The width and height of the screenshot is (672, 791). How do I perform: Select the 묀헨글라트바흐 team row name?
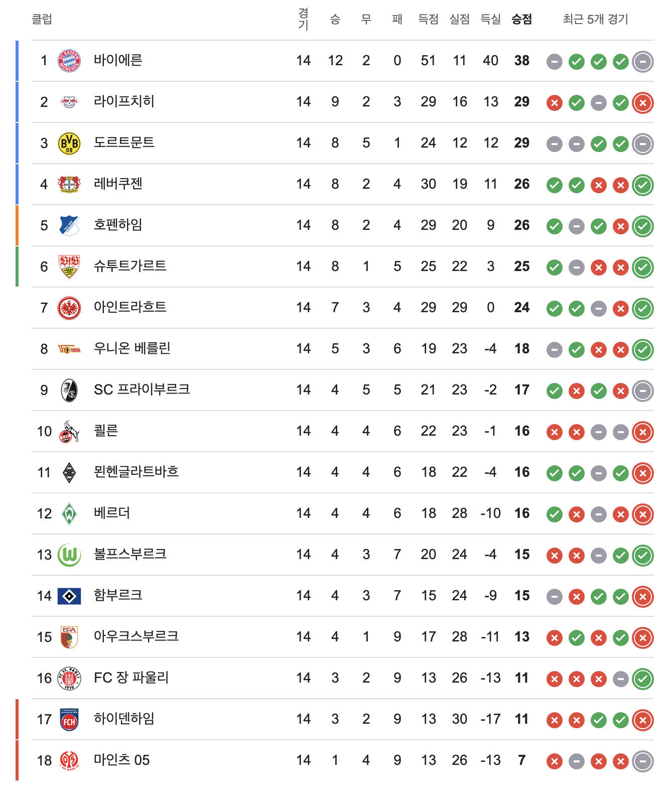(x=136, y=472)
